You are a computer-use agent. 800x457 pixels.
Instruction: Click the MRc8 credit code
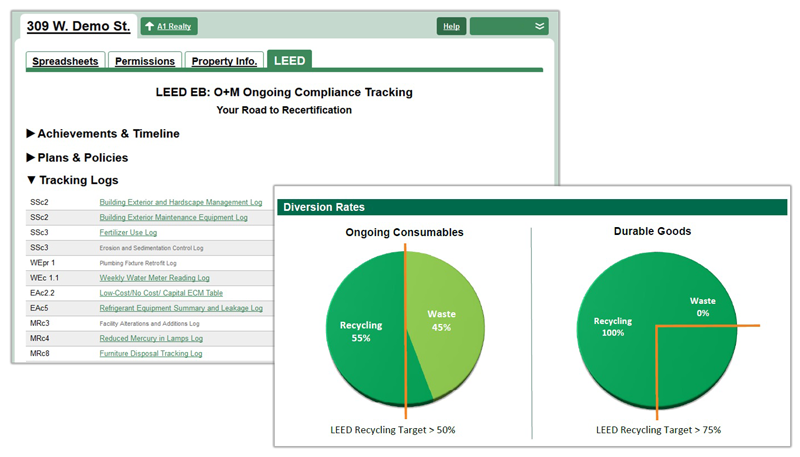coord(40,353)
